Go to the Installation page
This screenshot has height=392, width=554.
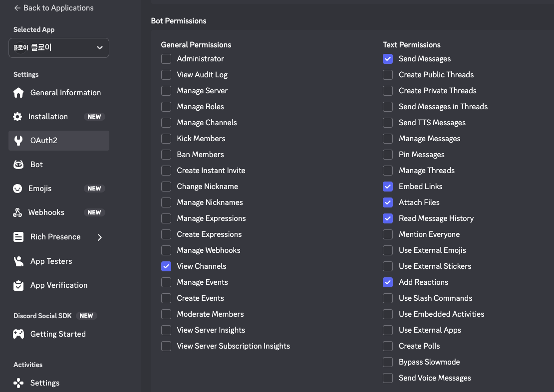59,117
